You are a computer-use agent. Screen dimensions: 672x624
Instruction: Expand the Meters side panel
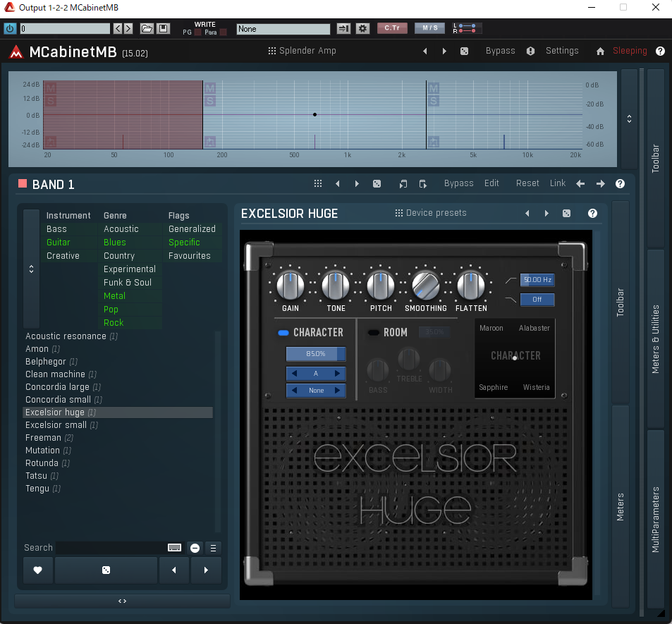coord(620,506)
